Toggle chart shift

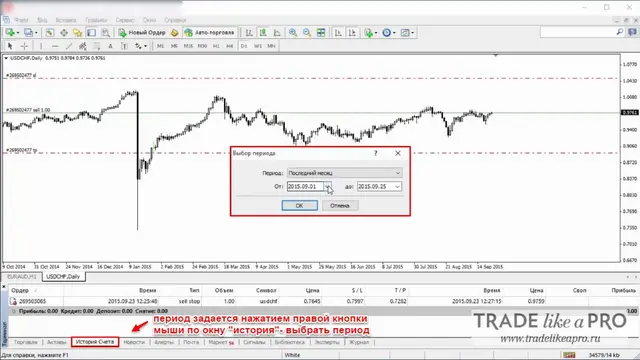(x=352, y=33)
